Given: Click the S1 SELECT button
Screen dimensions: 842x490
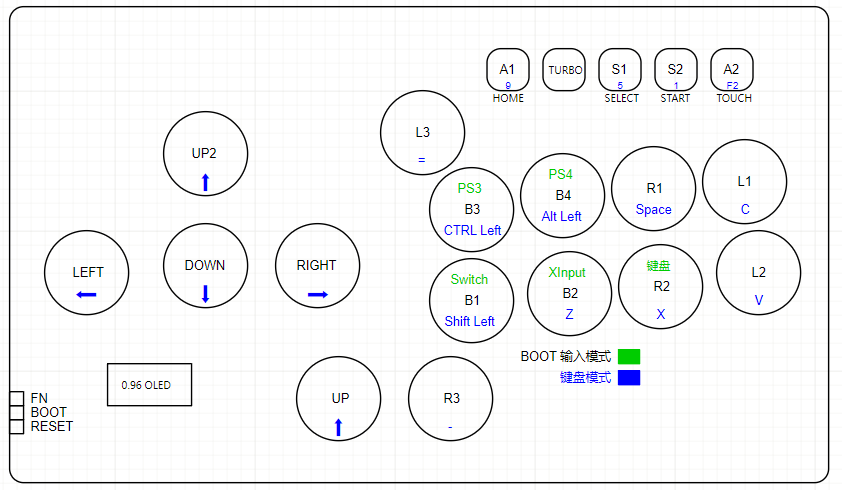Looking at the screenshot, I should (620, 70).
